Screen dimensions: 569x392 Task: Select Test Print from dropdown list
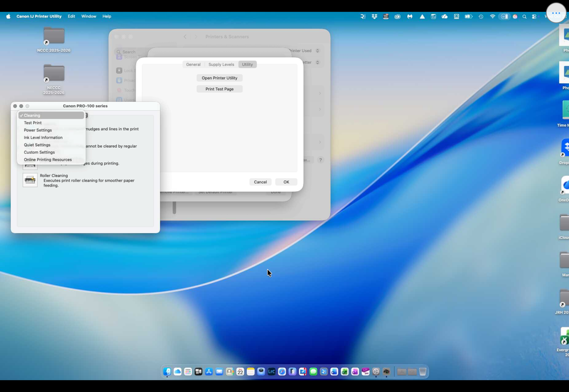[32, 123]
